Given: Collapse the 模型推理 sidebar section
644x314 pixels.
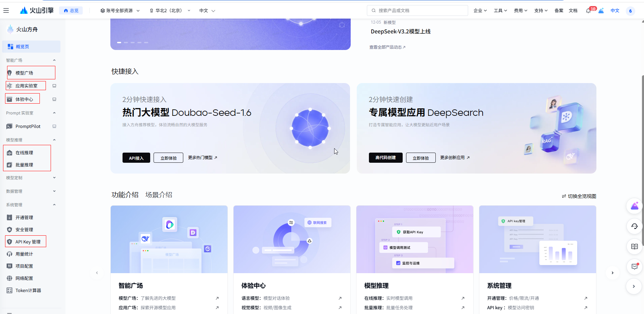Looking at the screenshot, I should [54, 140].
